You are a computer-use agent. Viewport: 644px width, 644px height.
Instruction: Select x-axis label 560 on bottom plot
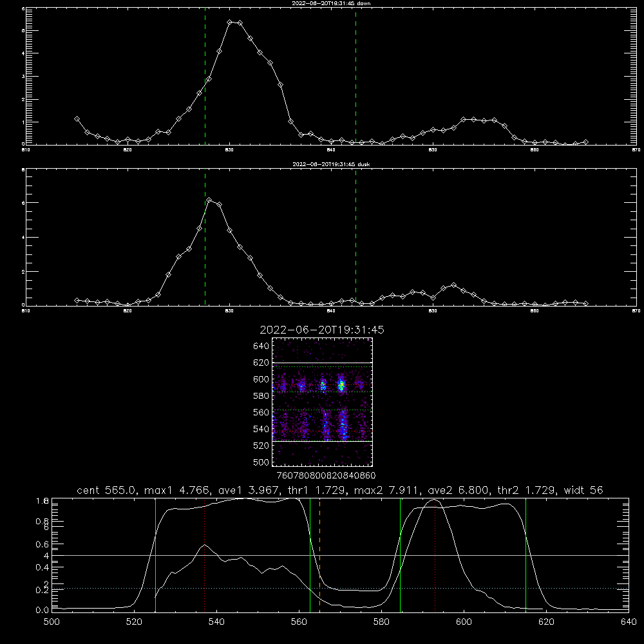(299, 622)
